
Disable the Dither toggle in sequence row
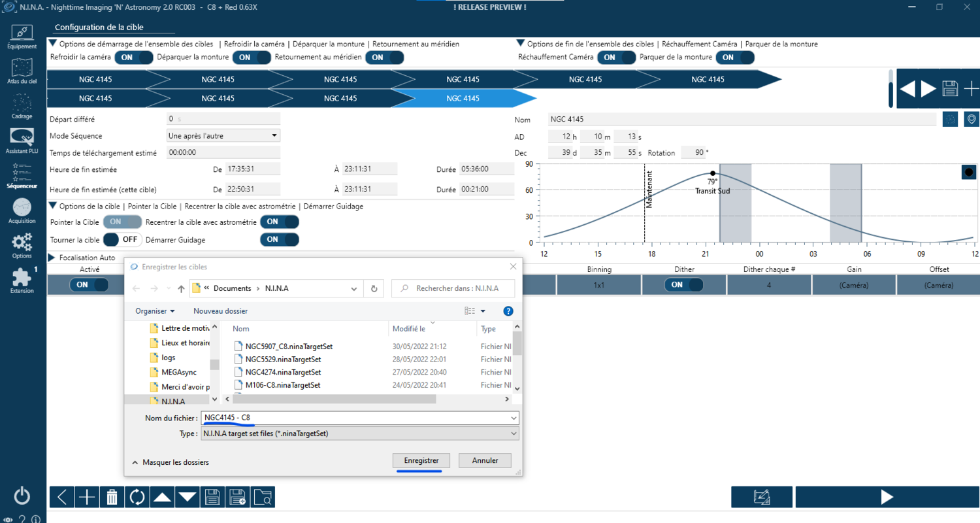(x=683, y=285)
